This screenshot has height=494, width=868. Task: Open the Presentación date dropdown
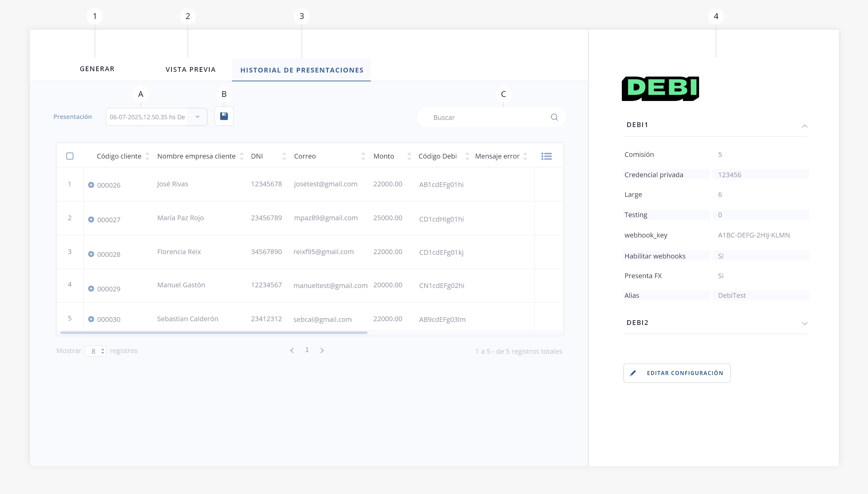tap(157, 117)
